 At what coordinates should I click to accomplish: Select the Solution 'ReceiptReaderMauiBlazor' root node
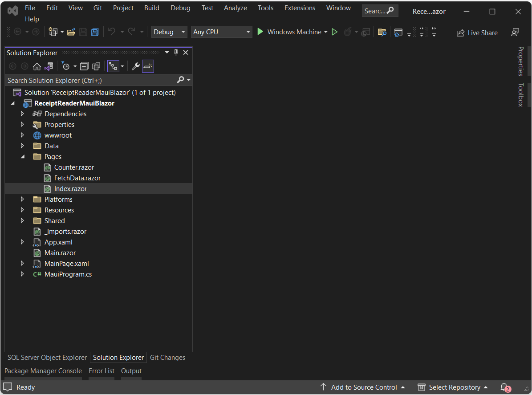[x=100, y=92]
